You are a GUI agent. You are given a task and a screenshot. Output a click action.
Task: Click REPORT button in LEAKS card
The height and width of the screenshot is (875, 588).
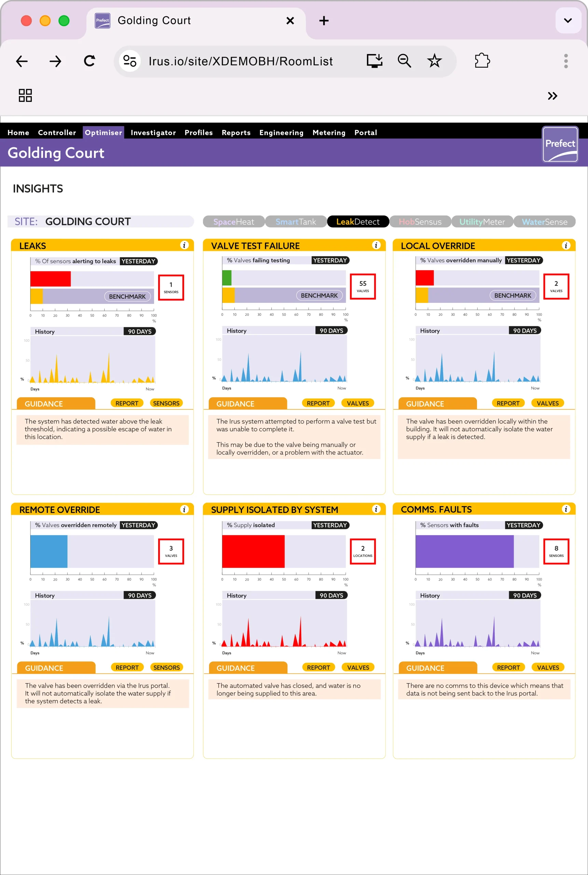point(127,403)
